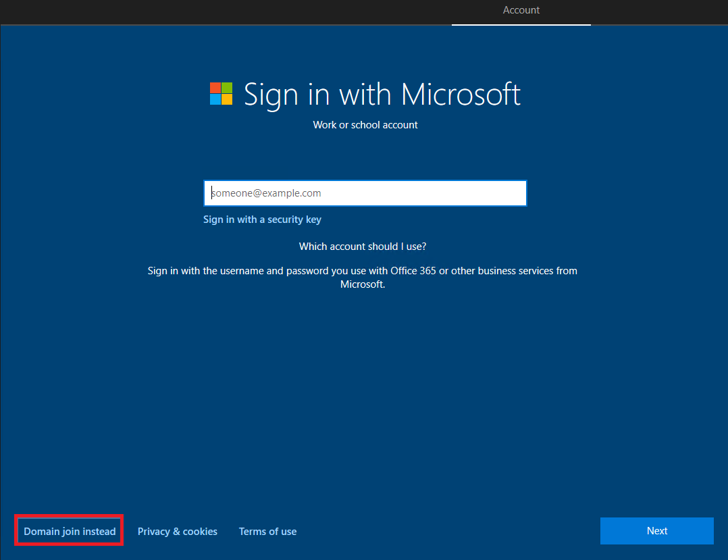The width and height of the screenshot is (728, 560).
Task: Select the Account tab at top
Action: 521,10
